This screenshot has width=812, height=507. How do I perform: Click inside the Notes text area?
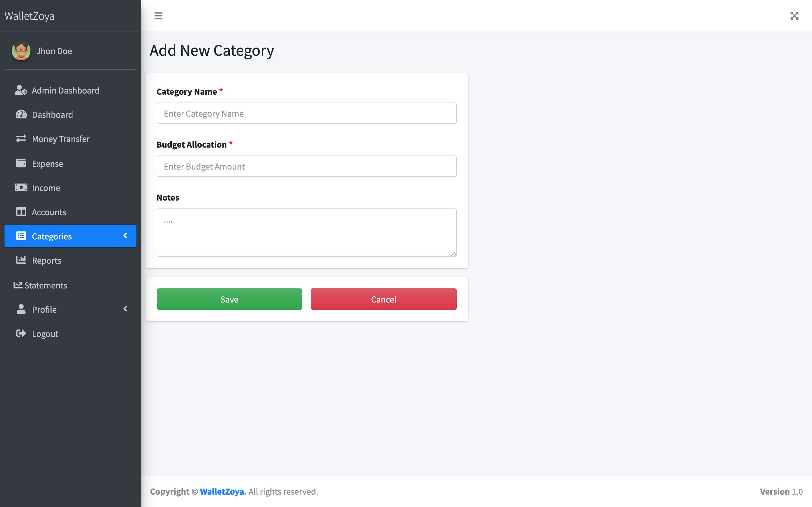click(x=306, y=232)
